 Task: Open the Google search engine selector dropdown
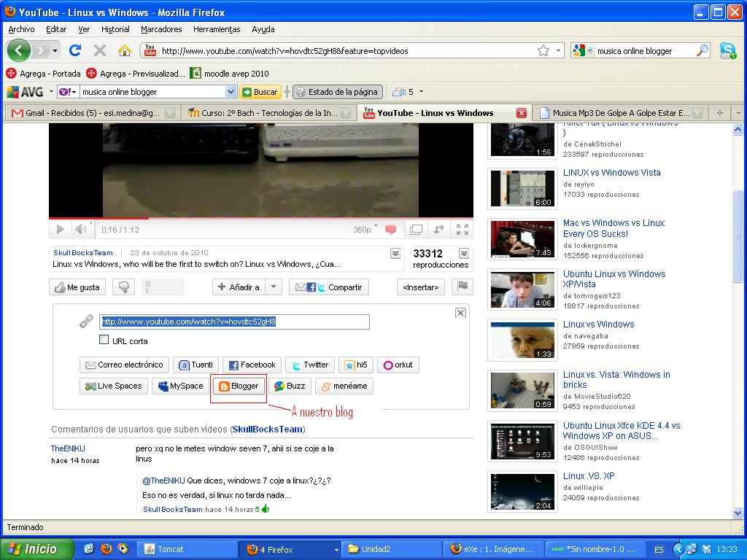(x=589, y=50)
